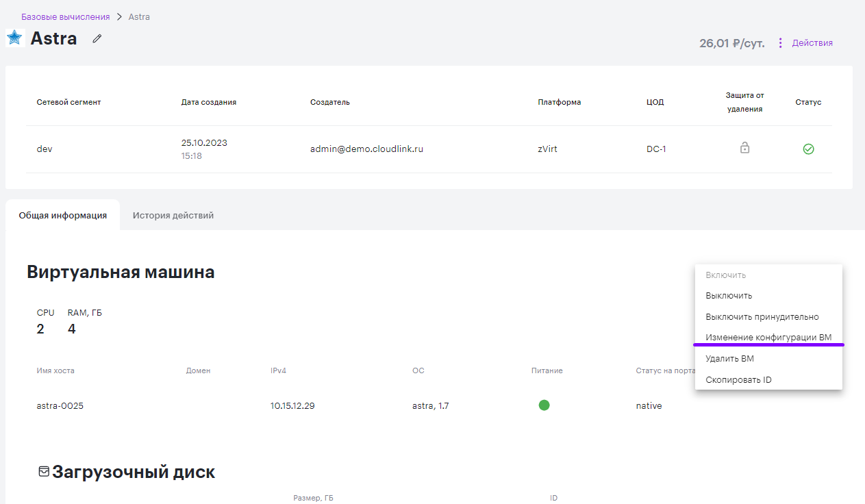This screenshot has width=865, height=504.
Task: Switch to История действий tab
Action: (x=173, y=215)
